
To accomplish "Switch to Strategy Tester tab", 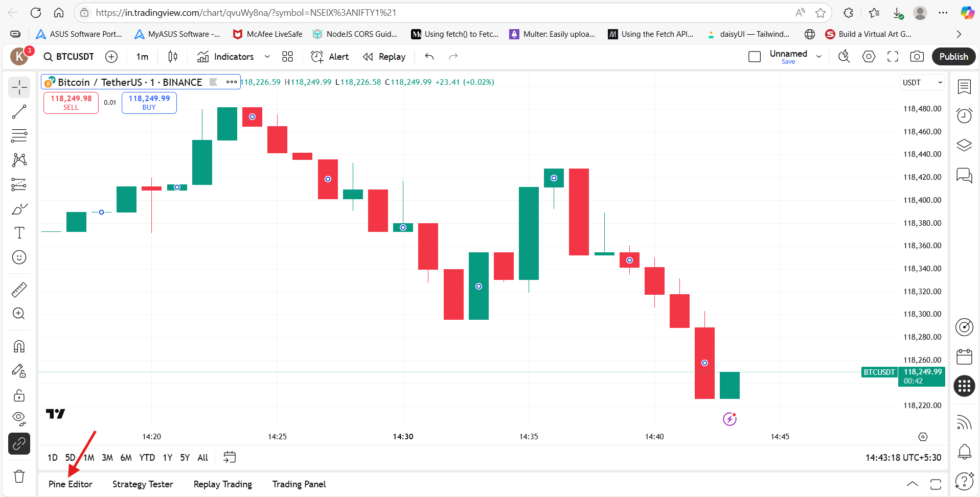I will (143, 484).
